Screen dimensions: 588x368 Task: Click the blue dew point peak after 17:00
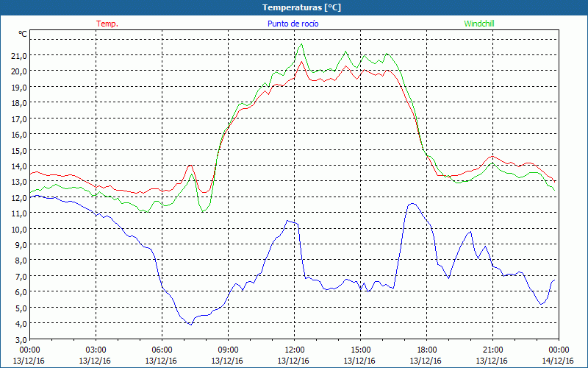(x=412, y=204)
